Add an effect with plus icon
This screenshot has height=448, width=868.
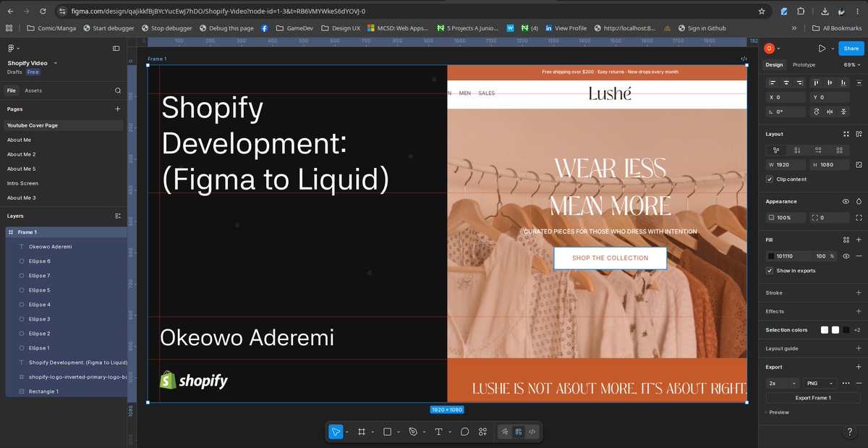pyautogui.click(x=859, y=311)
